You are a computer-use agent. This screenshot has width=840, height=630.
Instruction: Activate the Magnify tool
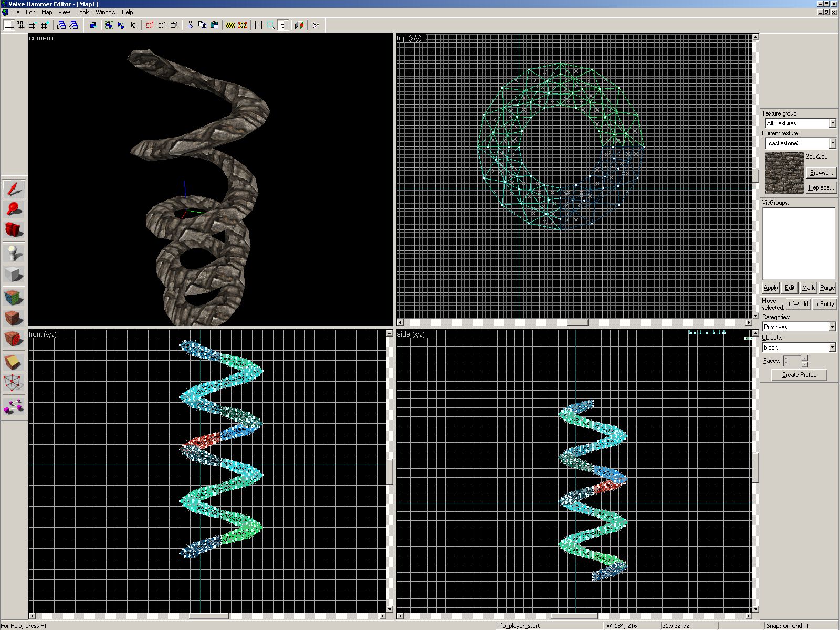(14, 209)
